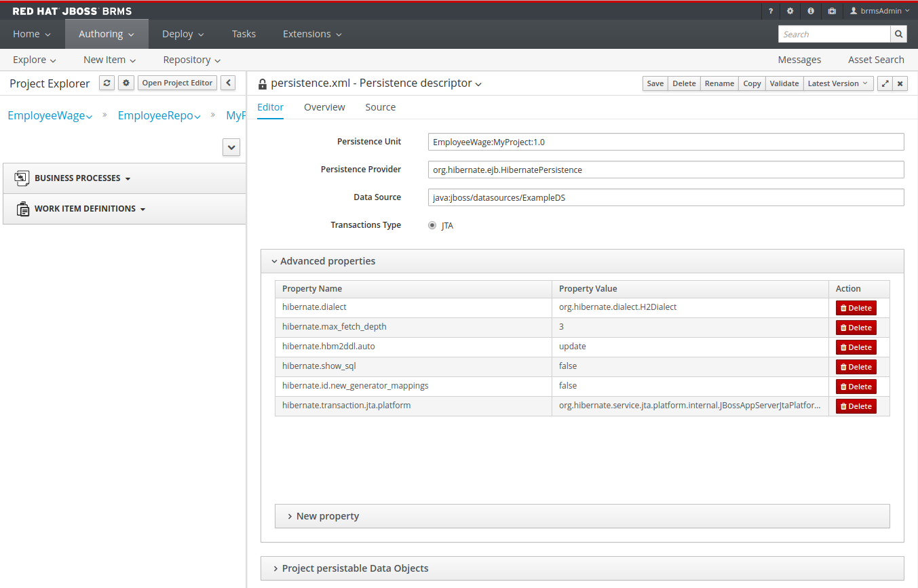The height and width of the screenshot is (588, 918).
Task: Click the Work Item Definitions icon
Action: [x=23, y=208]
